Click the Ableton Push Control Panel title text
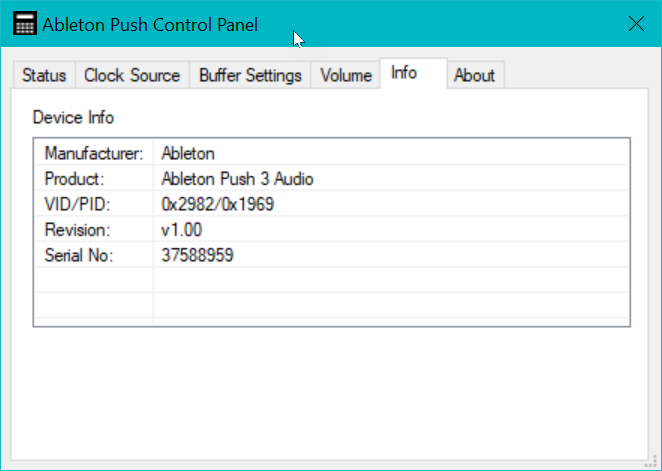This screenshot has height=471, width=662. click(x=150, y=24)
